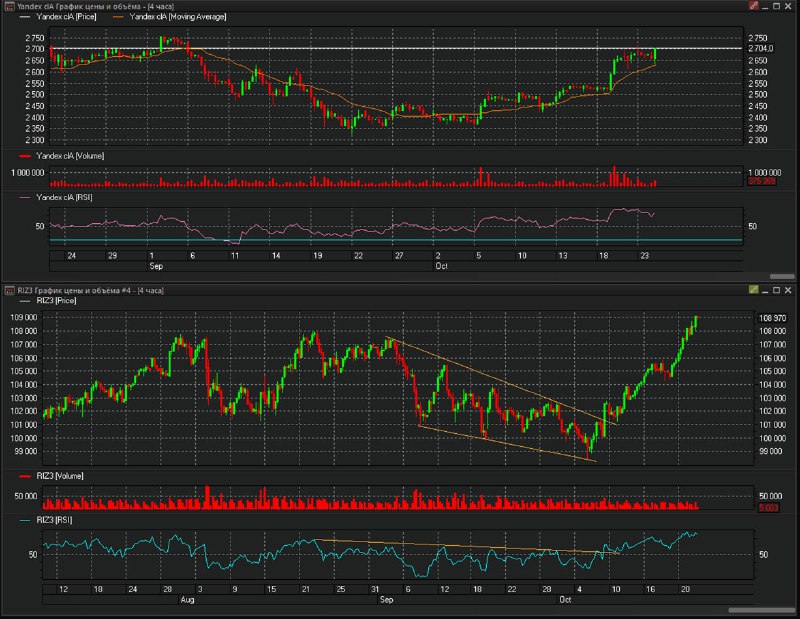Click the 'Aug' month label in RIZ3 window
Screen dimensions: 800x619
(187, 600)
